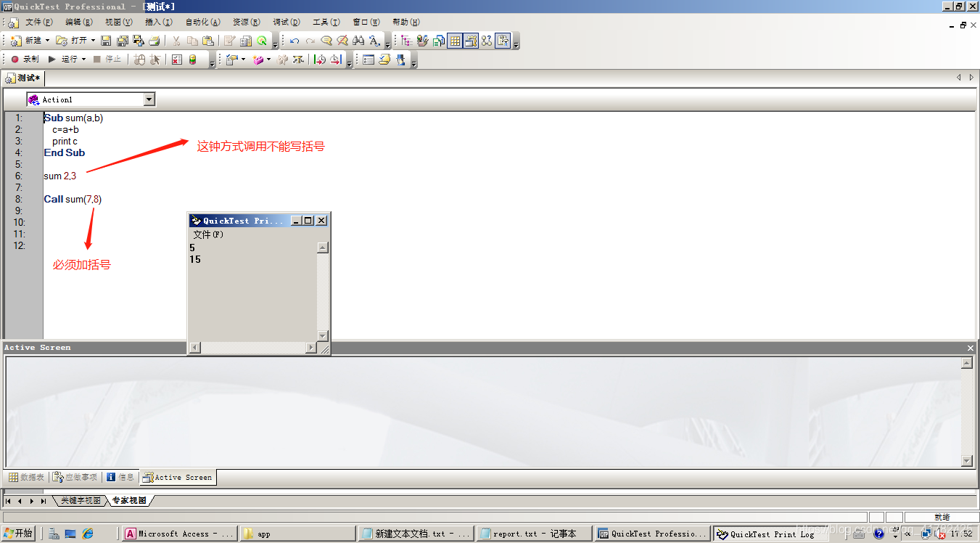Click the Internet Explorer quick launch icon

coord(88,534)
